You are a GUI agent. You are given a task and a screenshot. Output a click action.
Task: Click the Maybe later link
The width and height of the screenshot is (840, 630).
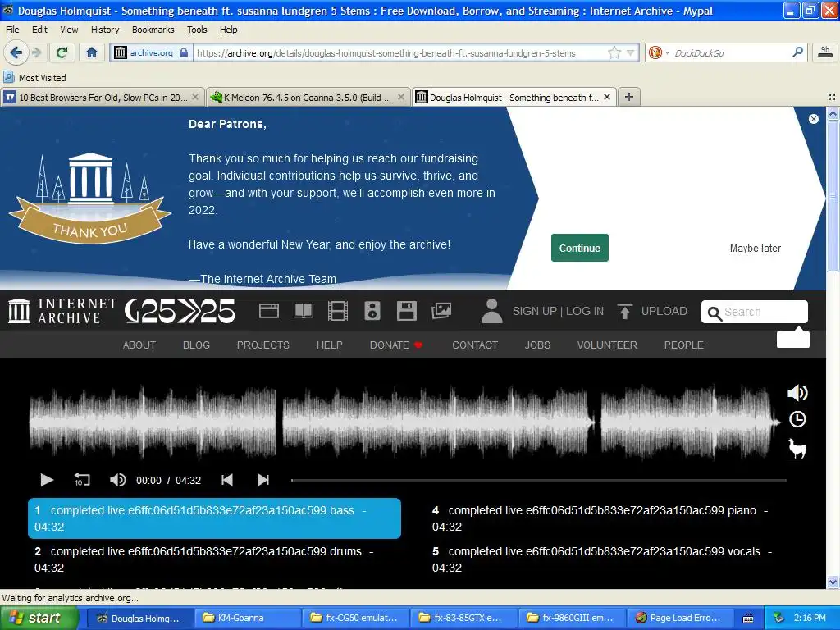point(756,248)
